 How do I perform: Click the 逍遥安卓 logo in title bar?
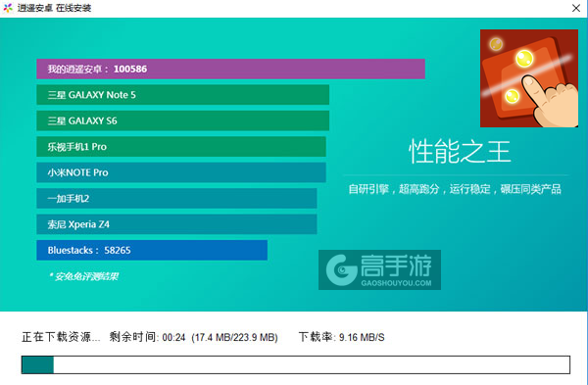pyautogui.click(x=8, y=8)
